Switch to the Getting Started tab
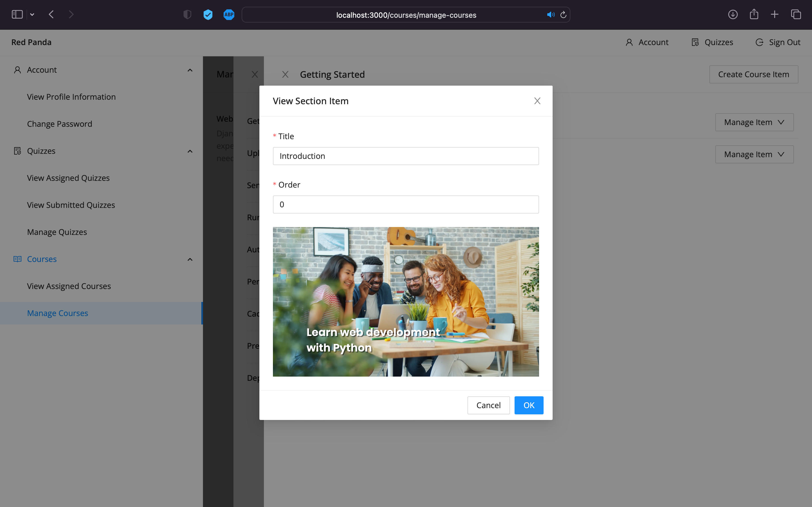 click(x=332, y=74)
